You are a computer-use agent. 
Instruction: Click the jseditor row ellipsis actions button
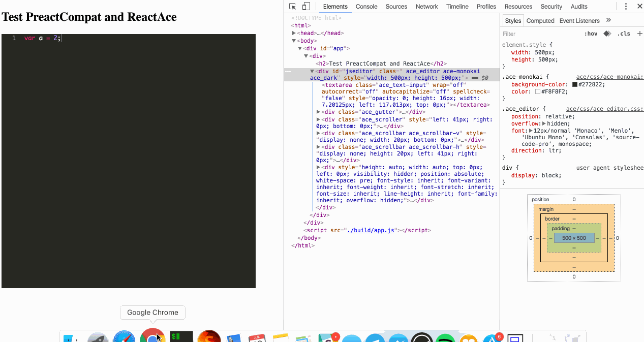point(288,72)
